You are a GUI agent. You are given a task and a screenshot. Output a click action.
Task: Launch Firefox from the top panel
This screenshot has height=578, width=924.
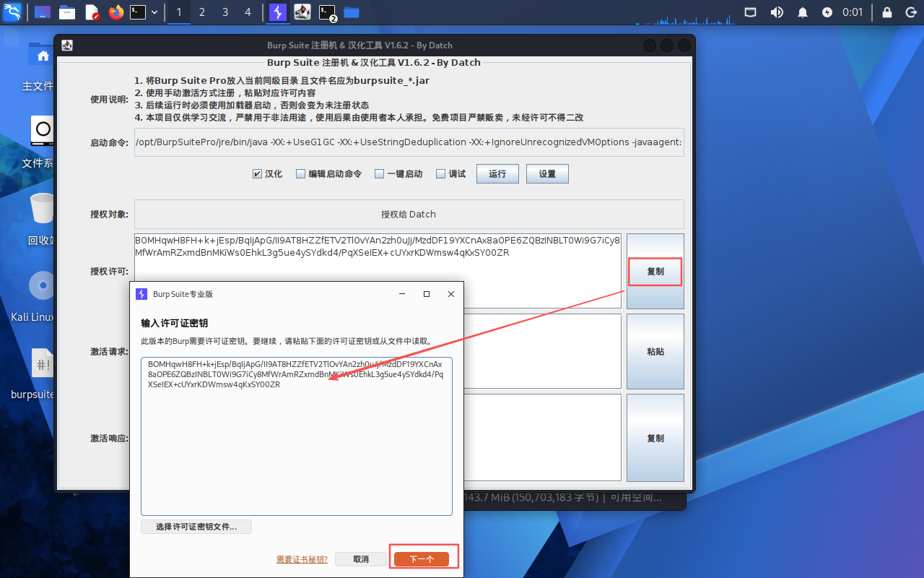pos(116,12)
